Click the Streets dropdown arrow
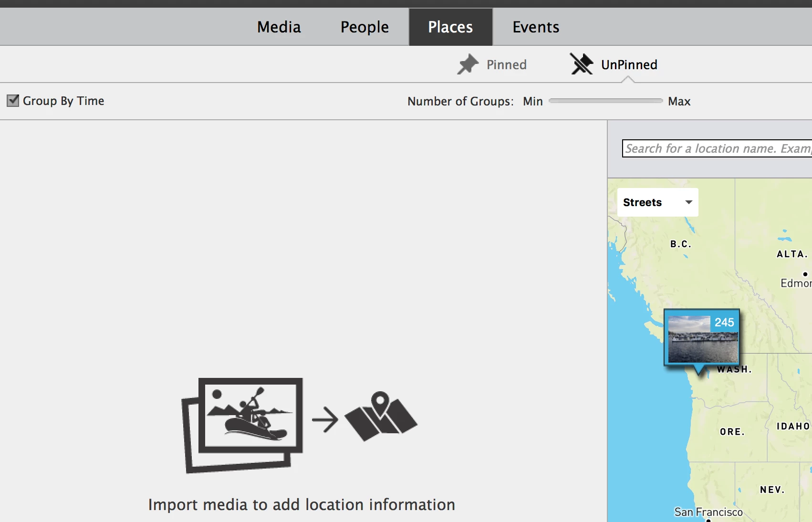 click(688, 202)
